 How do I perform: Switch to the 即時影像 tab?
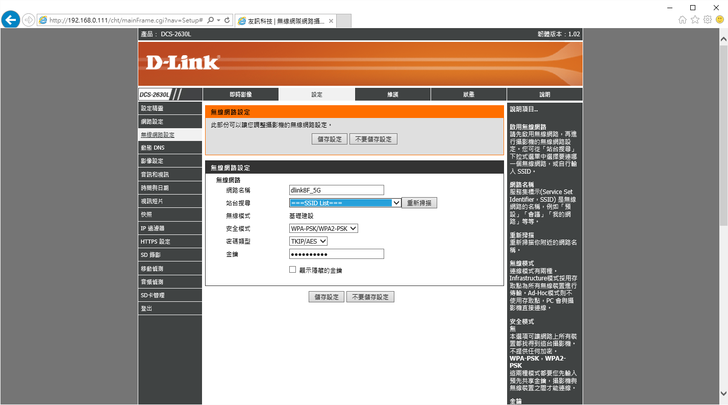click(243, 94)
